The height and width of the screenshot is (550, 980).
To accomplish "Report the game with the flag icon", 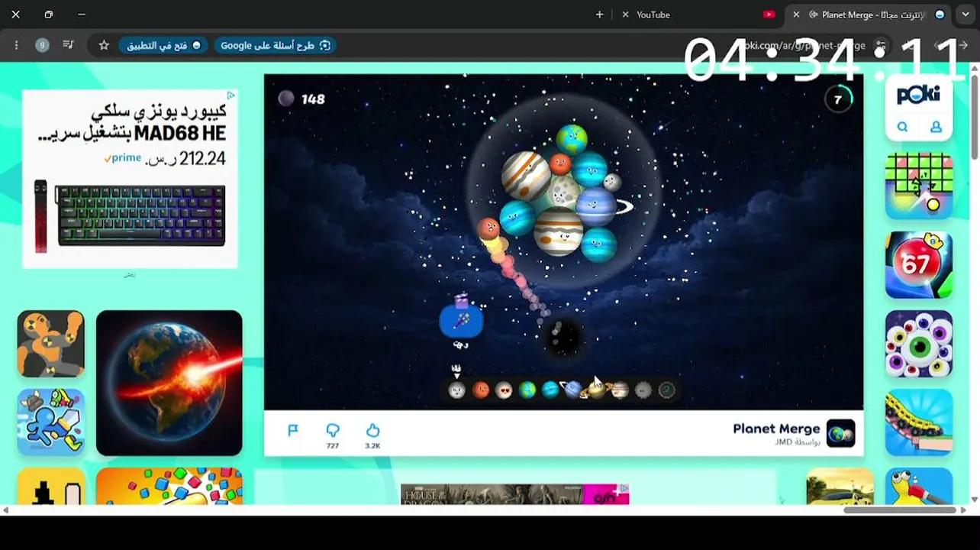I will [293, 431].
